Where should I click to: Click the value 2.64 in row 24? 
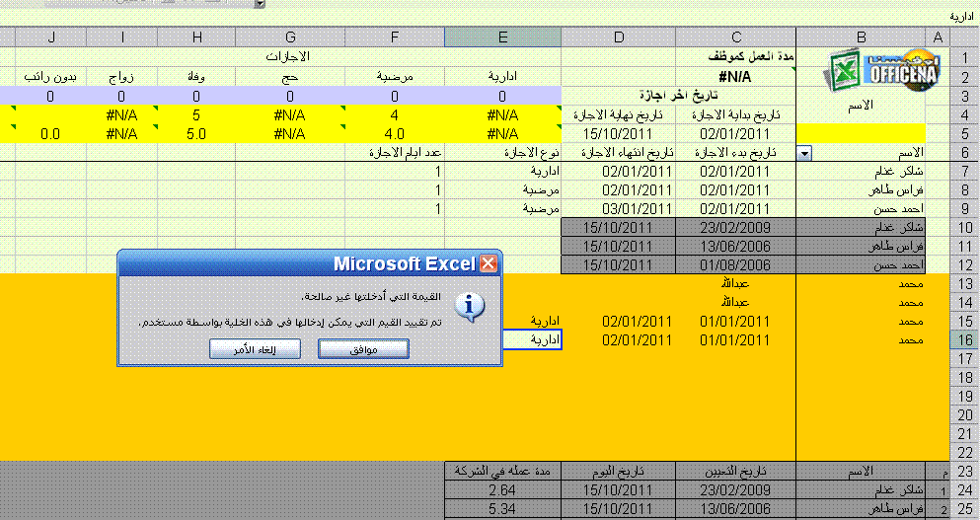click(502, 490)
